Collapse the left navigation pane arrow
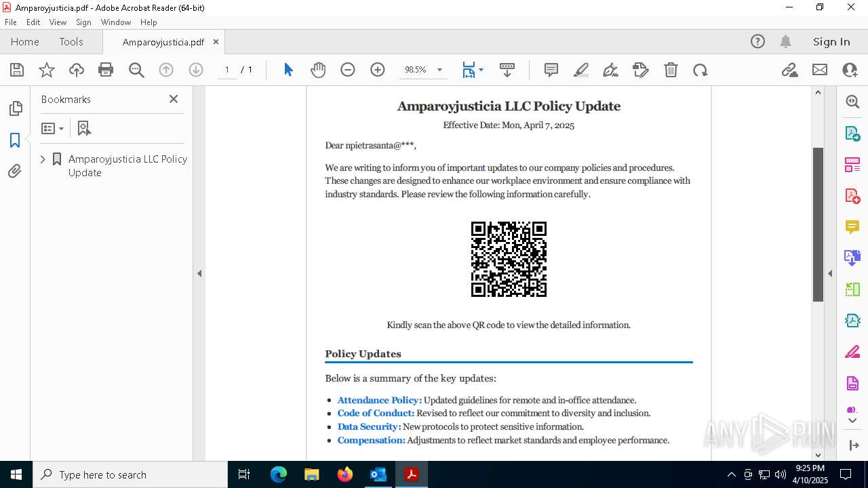868x488 pixels. (x=199, y=273)
